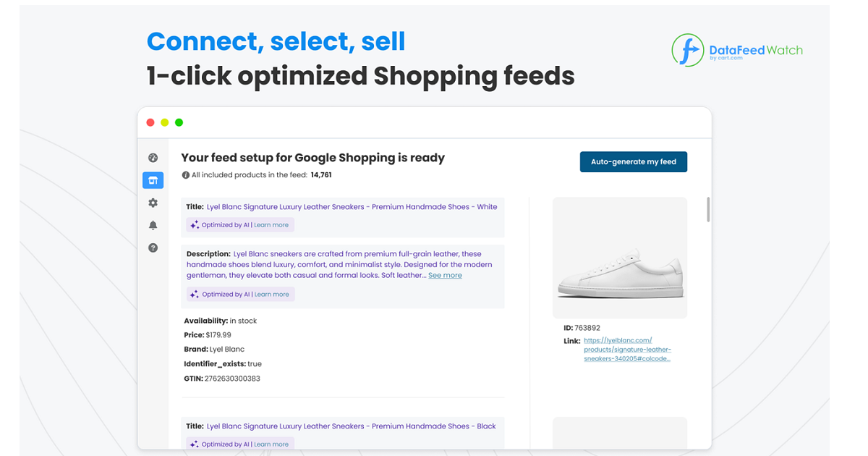Click the Auto-generate my feed button

click(633, 161)
